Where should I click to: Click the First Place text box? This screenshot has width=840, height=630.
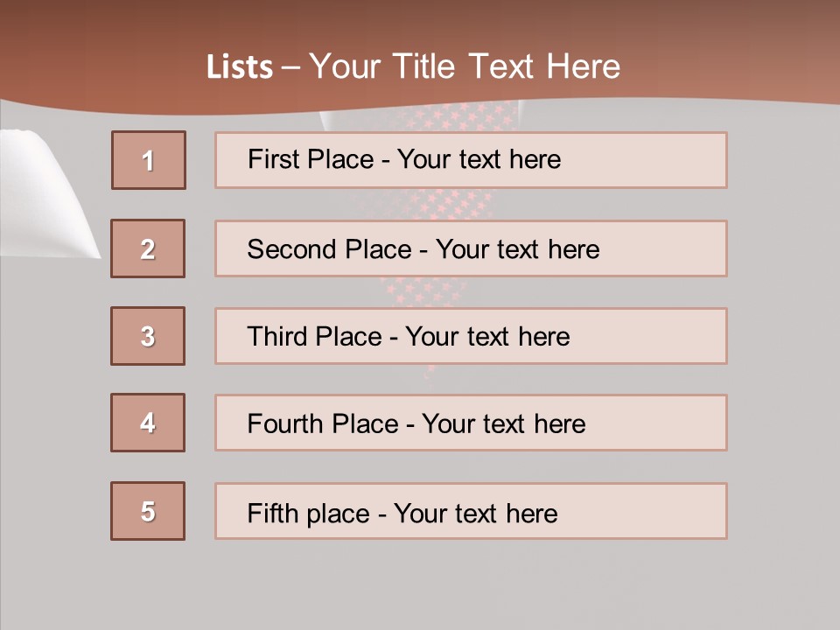coord(471,160)
